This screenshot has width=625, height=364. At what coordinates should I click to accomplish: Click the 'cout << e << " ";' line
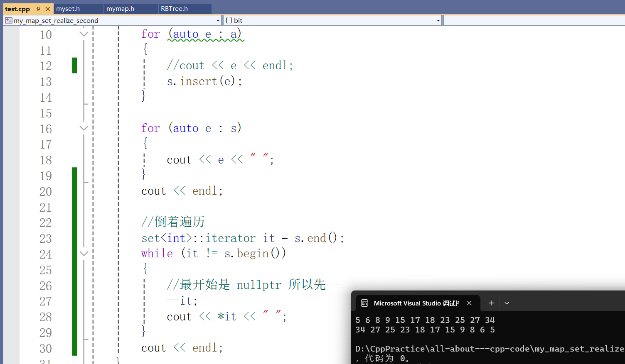coord(220,160)
